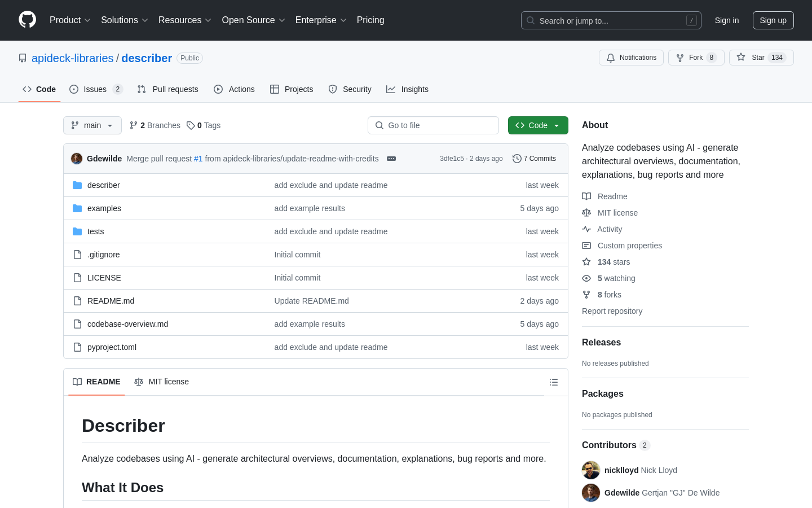Go to the Pricing page
Image resolution: width=812 pixels, height=508 pixels.
[370, 20]
